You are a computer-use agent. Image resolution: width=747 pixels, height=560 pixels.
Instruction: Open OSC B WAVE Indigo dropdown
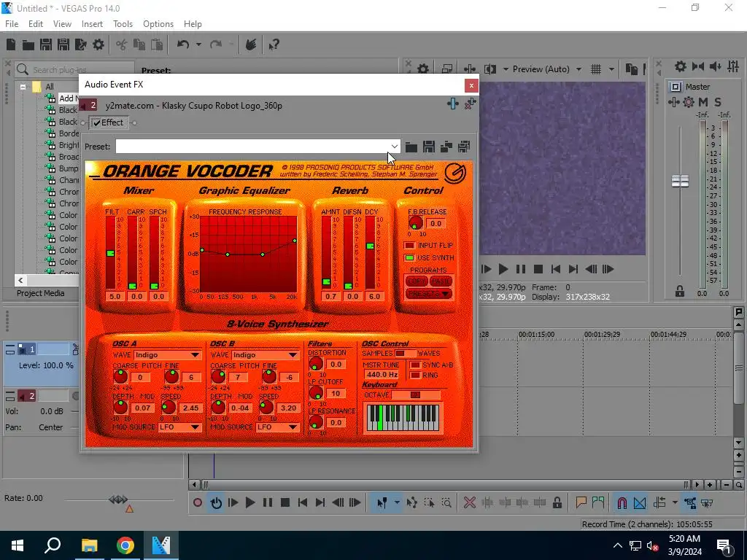[x=266, y=355]
